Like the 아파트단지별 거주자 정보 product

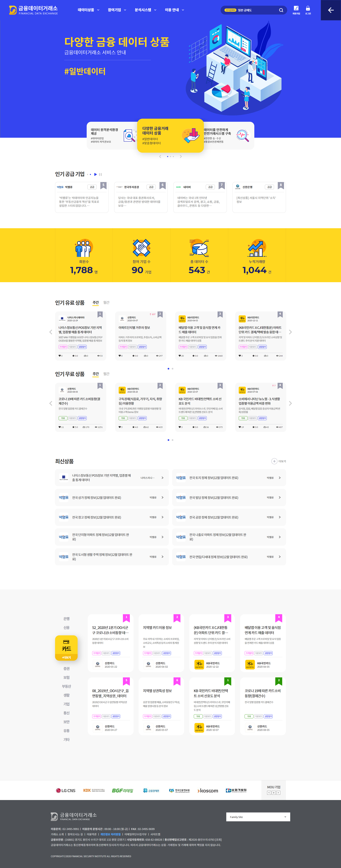120,356
